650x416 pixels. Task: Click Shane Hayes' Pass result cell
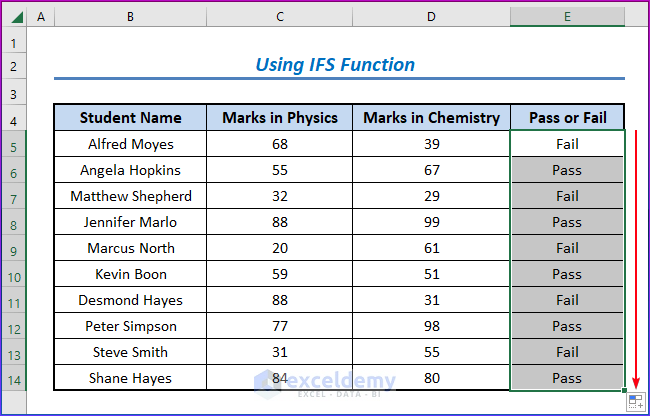(567, 378)
